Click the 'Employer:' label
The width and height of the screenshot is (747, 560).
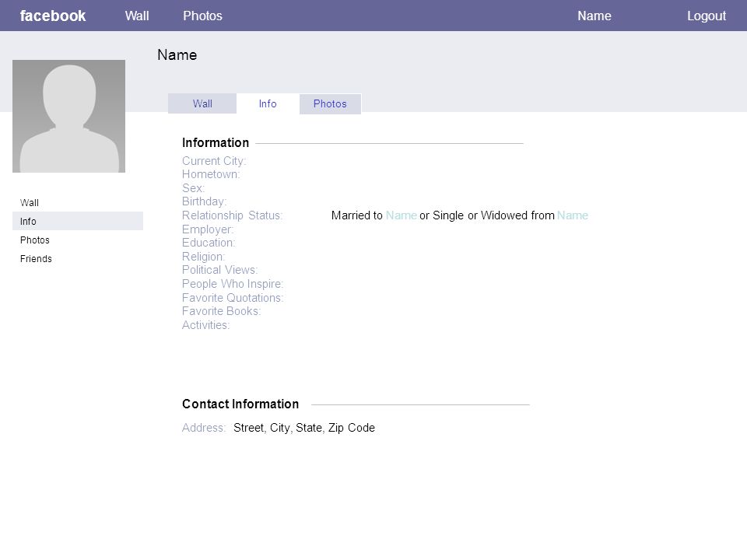208,229
